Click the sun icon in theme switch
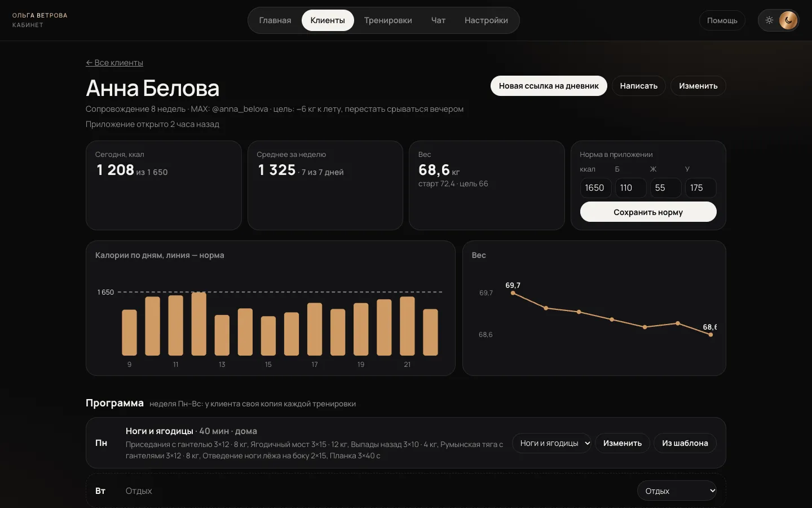 (769, 20)
